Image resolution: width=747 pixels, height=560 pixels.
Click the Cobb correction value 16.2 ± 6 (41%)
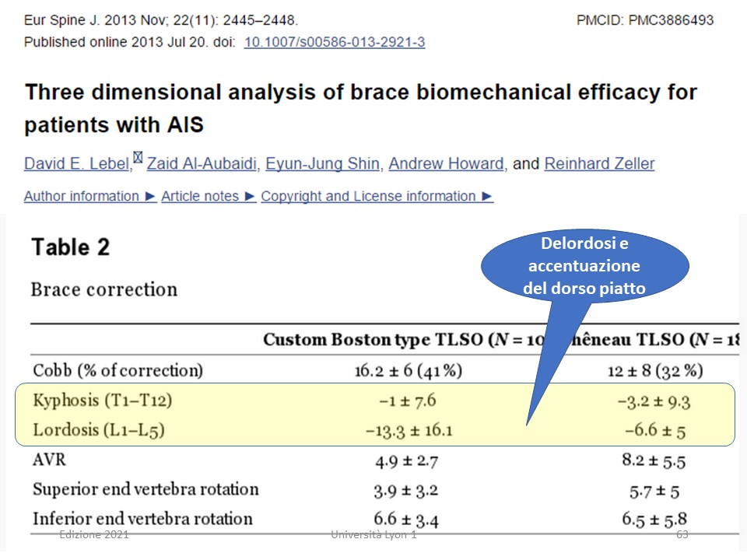pos(409,370)
